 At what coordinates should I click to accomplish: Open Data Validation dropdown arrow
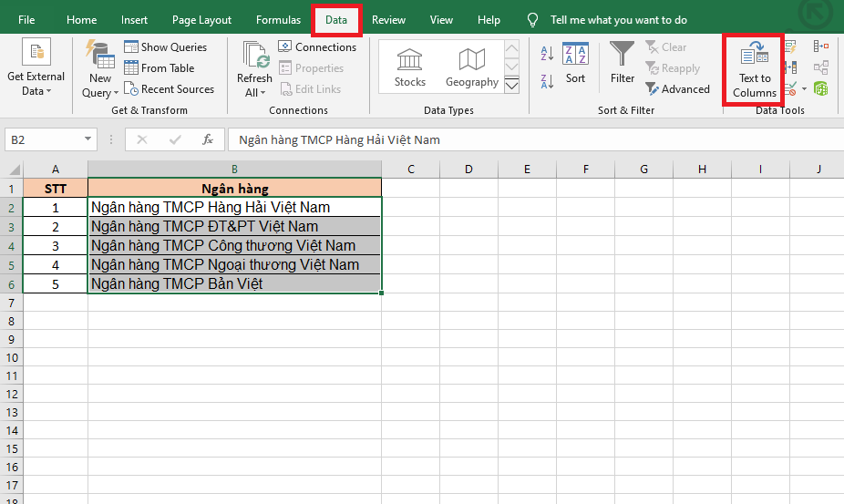click(804, 88)
